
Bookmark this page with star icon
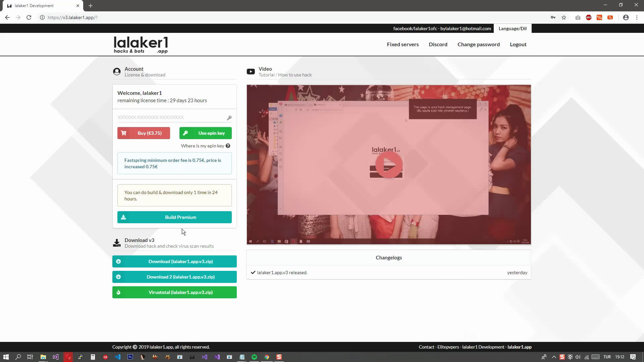pos(564,17)
